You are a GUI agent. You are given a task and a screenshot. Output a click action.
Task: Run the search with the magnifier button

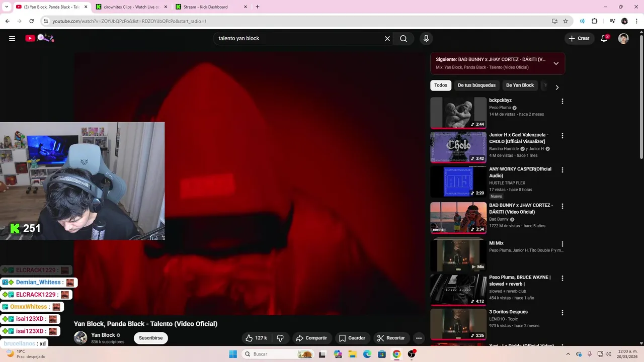pos(404,38)
